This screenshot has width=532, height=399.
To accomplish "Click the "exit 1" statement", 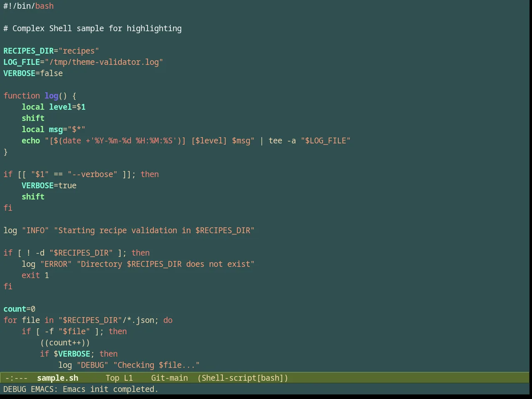I will [x=35, y=275].
